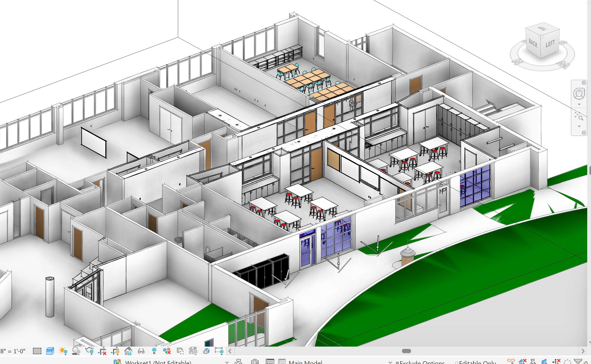Toggle the Shadows on/off icon
The width and height of the screenshot is (591, 364).
[76, 351]
